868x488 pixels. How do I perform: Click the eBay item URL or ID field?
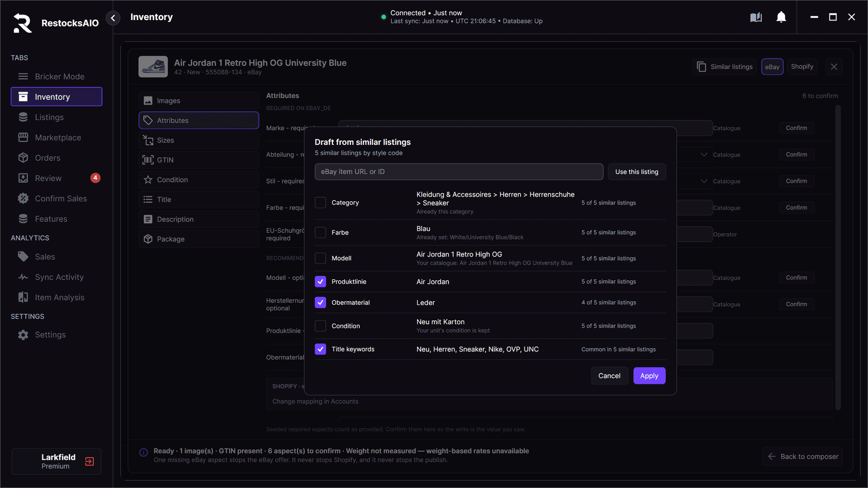459,172
